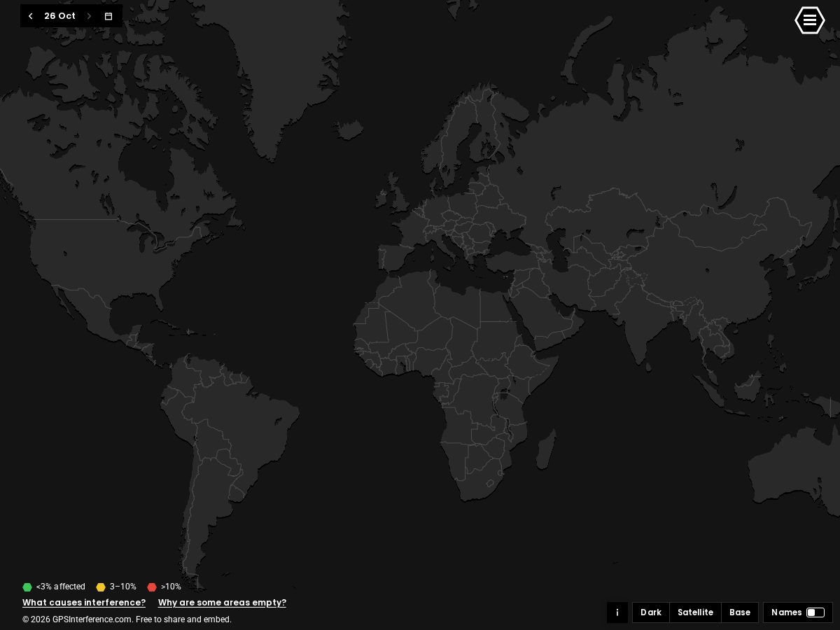The image size is (840, 630).
Task: Click the red >10% legend hexagon
Action: coord(152,587)
